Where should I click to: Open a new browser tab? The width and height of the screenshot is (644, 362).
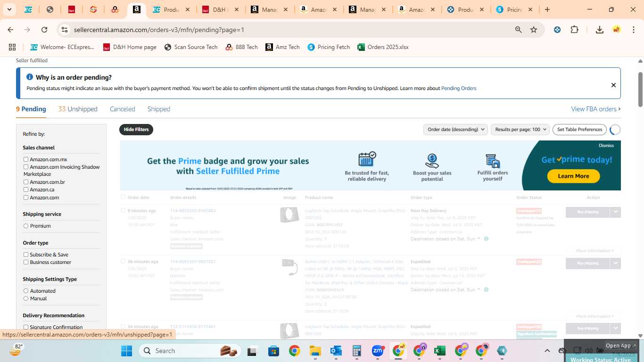pos(547,9)
